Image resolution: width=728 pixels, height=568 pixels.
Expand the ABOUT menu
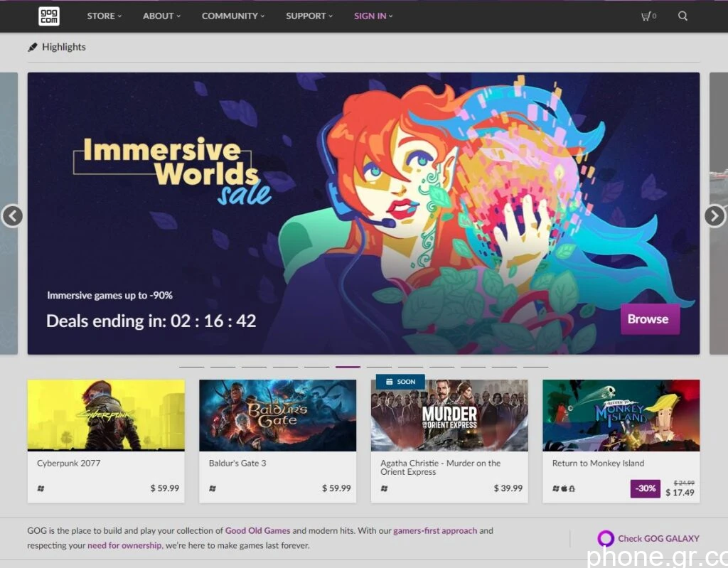(161, 16)
